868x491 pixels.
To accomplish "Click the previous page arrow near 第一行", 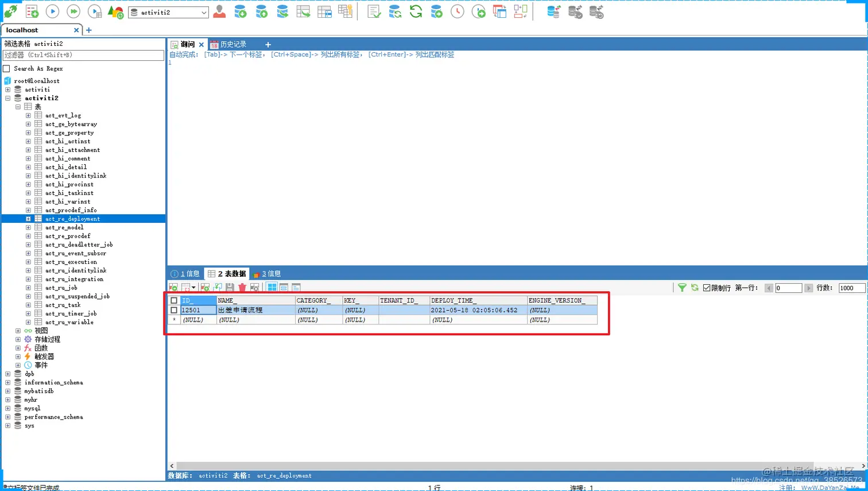I will (x=769, y=288).
